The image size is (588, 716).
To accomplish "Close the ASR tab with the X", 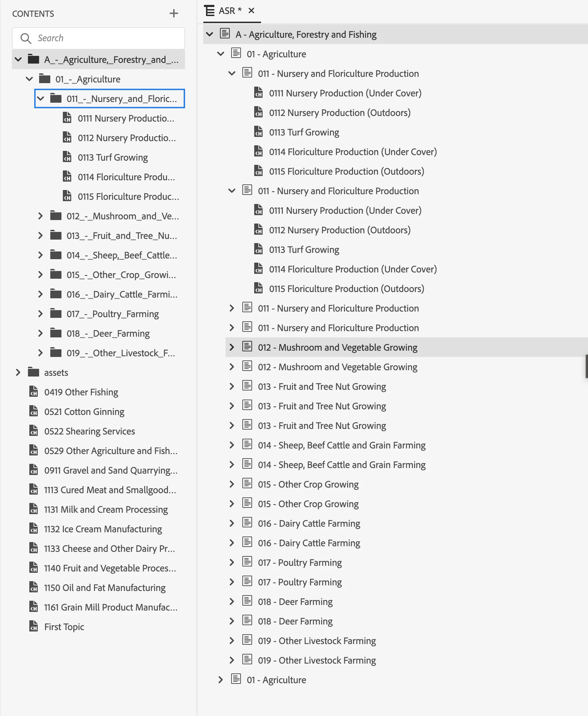I will click(x=251, y=11).
